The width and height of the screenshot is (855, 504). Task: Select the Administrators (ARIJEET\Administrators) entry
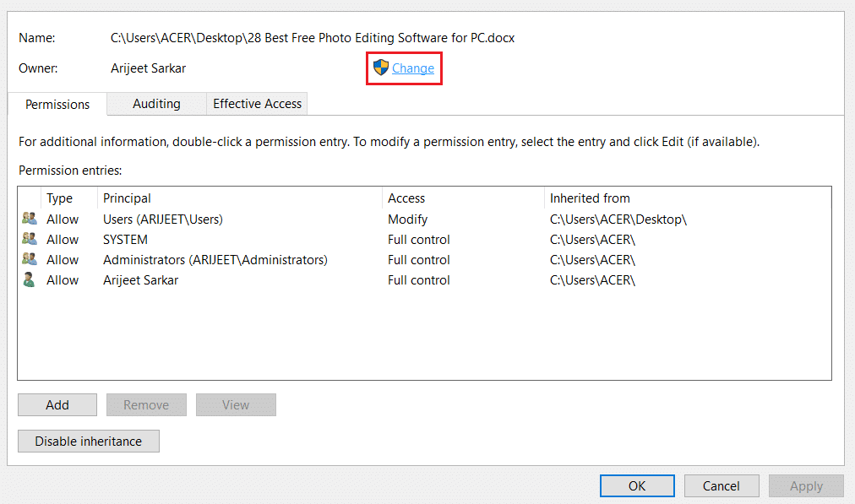pyautogui.click(x=424, y=259)
